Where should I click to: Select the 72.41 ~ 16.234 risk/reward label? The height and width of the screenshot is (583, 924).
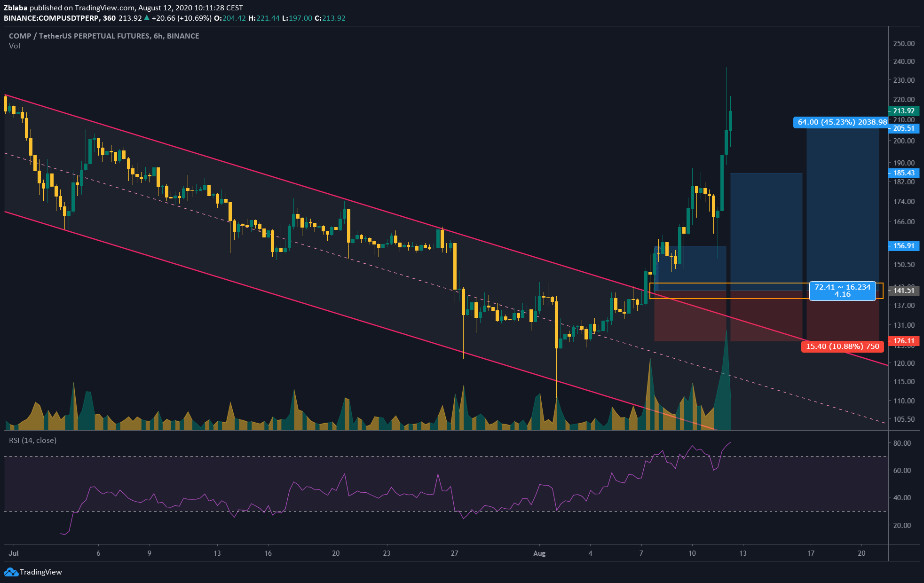pyautogui.click(x=842, y=291)
